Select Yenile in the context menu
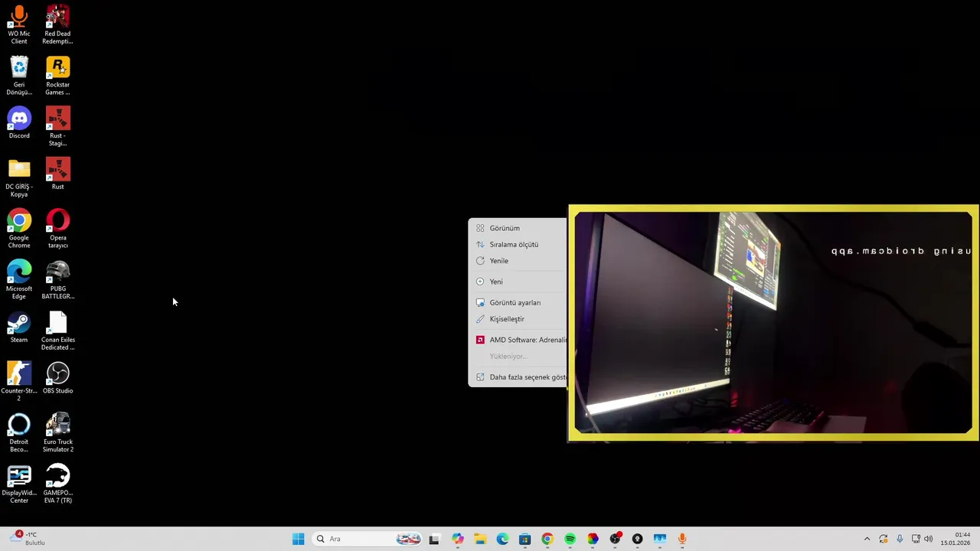This screenshot has width=980, height=551. [x=518, y=261]
